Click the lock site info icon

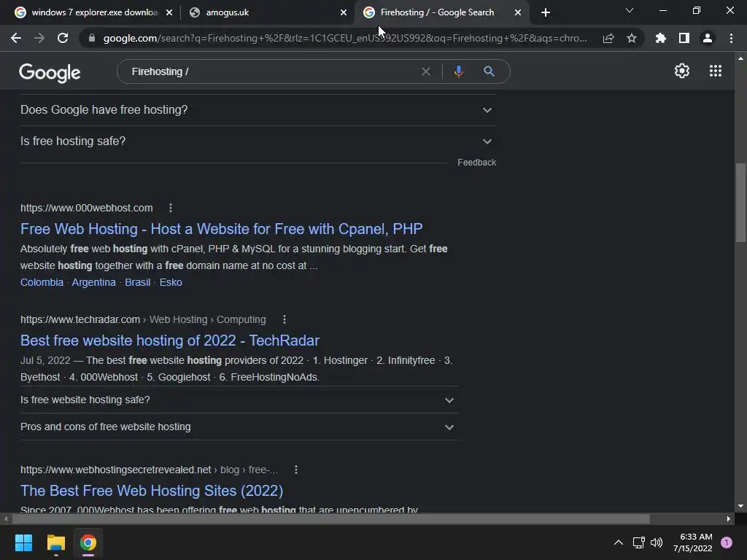click(92, 38)
